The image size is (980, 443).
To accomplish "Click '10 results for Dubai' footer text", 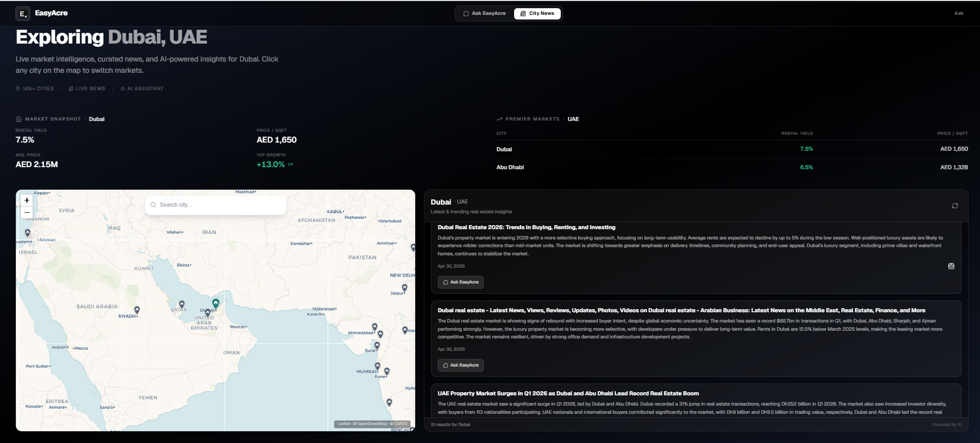I will point(450,425).
